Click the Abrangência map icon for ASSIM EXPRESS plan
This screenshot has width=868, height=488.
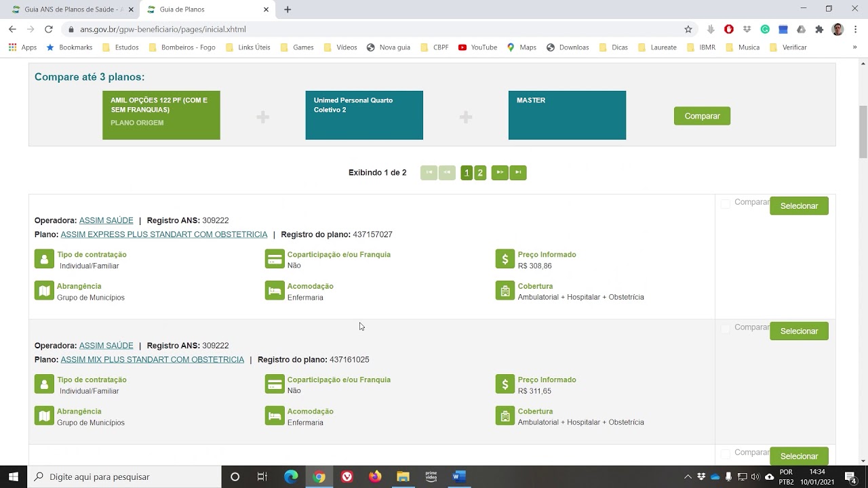[x=44, y=291]
